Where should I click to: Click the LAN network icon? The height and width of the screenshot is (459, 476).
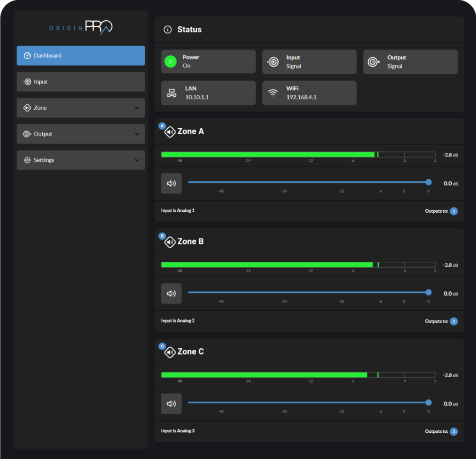coord(171,93)
